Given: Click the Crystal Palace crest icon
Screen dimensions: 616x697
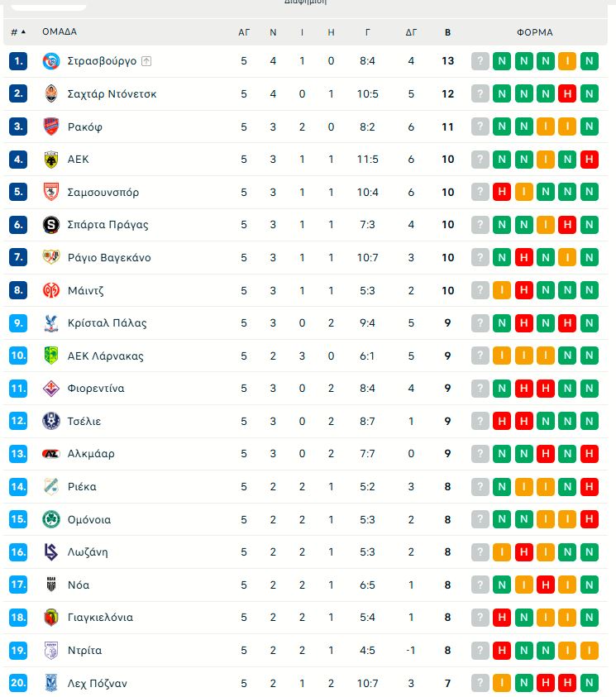Looking at the screenshot, I should pos(51,322).
